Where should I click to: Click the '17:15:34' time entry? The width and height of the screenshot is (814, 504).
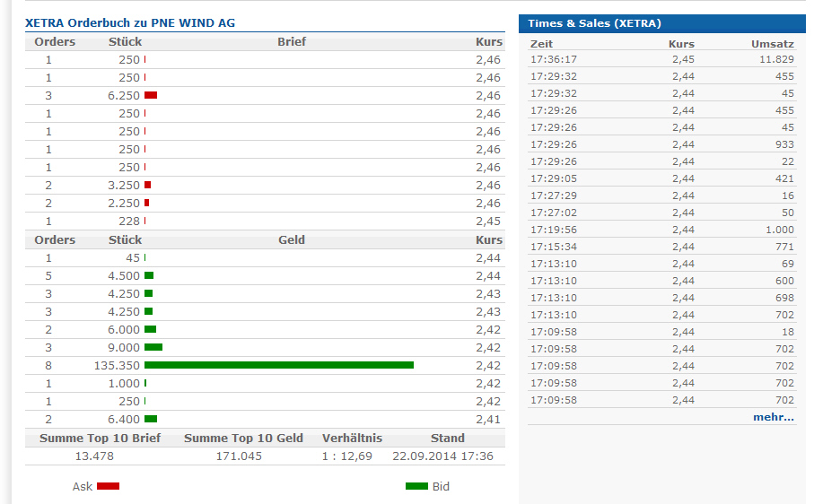554,247
